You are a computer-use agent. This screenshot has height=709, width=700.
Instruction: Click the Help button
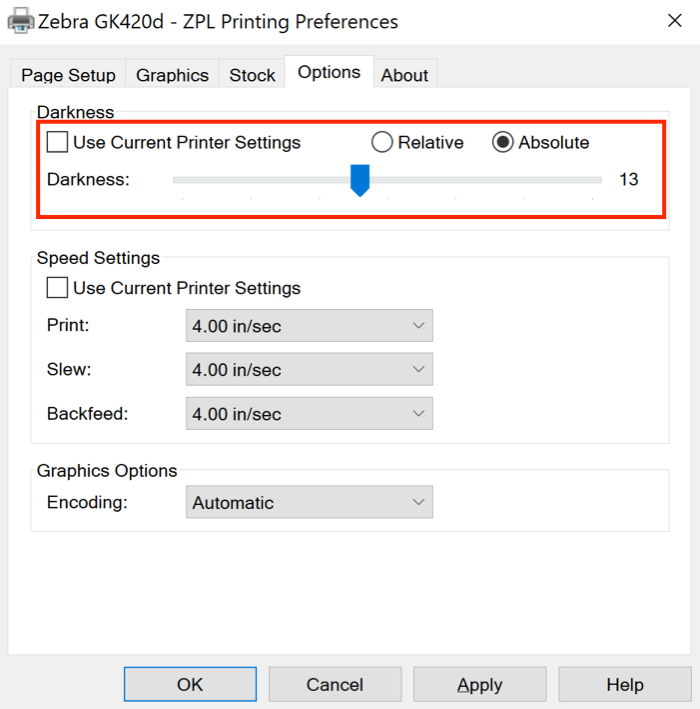point(625,685)
